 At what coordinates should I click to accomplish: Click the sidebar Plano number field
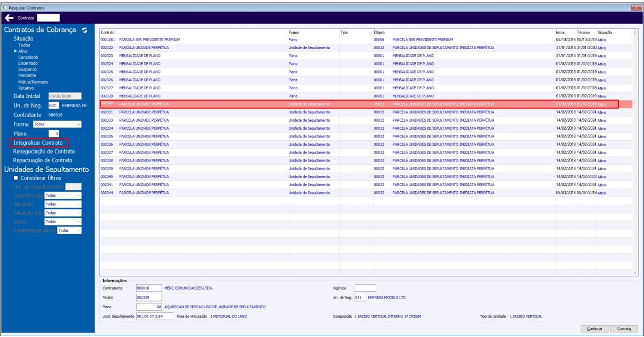click(x=54, y=133)
